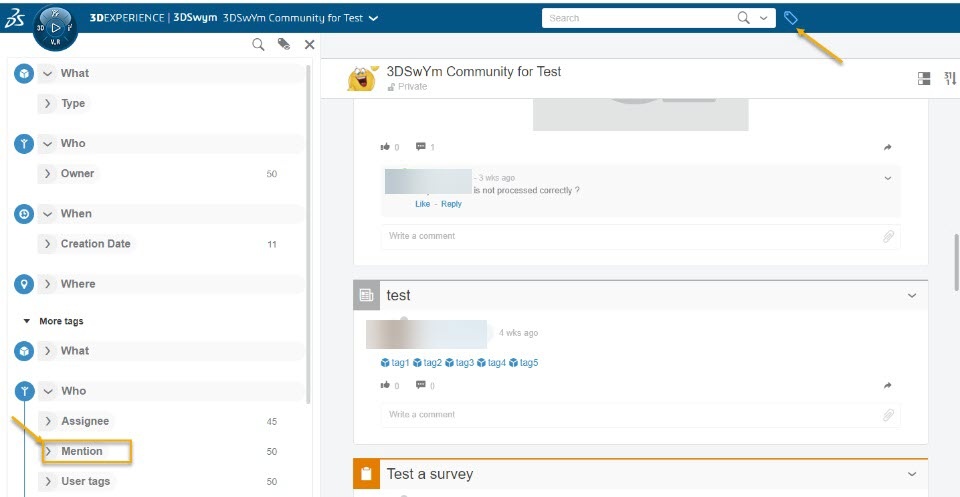Attach a file to the first post's comment
960x497 pixels.
pos(888,236)
